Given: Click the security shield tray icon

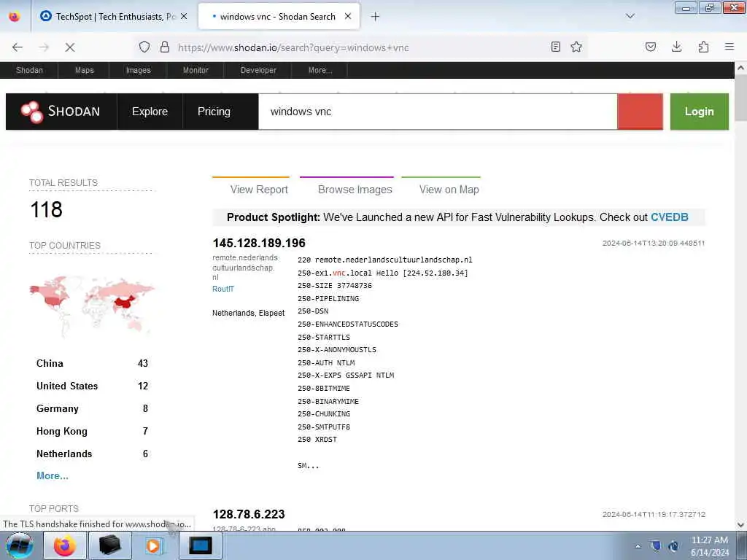Looking at the screenshot, I should point(656,546).
